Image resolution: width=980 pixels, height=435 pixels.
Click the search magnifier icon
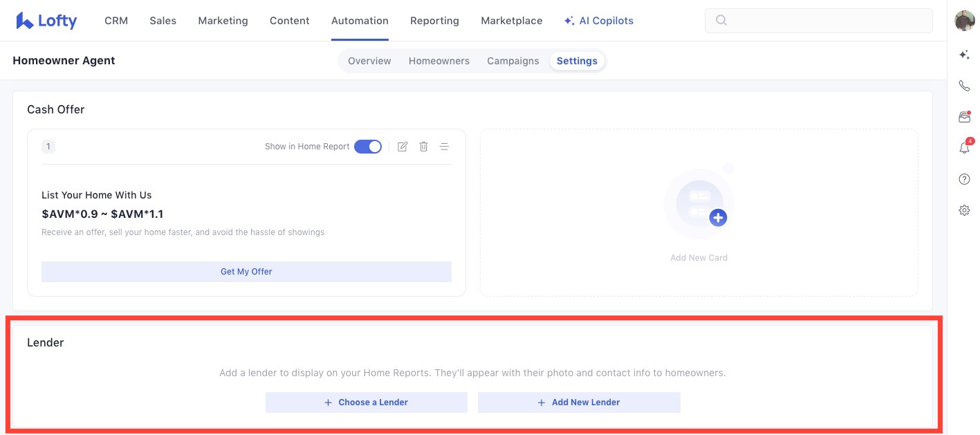(x=721, y=21)
